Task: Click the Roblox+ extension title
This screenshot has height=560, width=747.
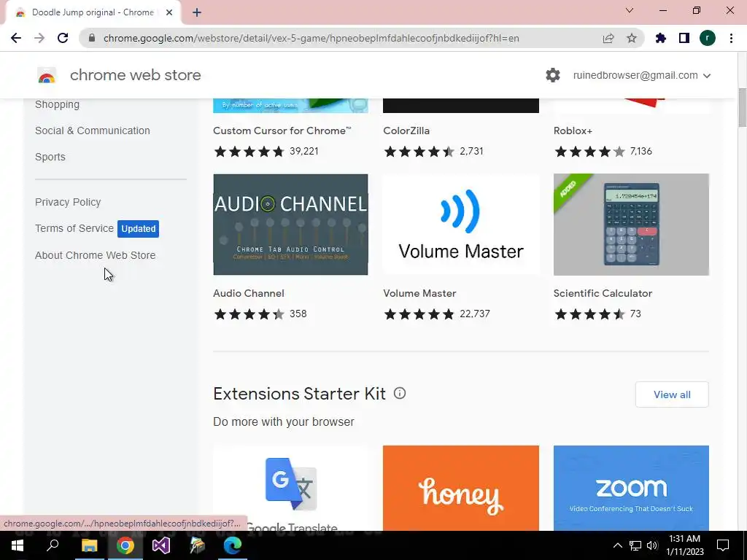Action: (573, 131)
